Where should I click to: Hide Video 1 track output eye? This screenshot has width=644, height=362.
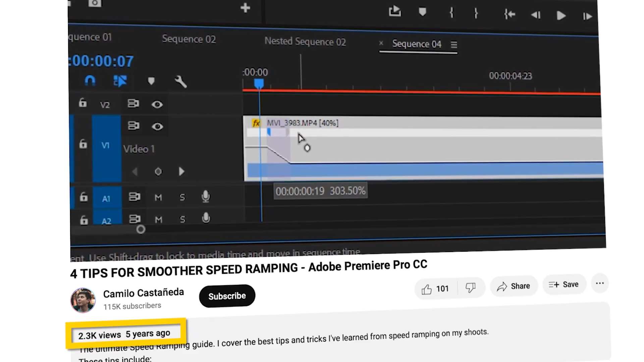pos(157,127)
